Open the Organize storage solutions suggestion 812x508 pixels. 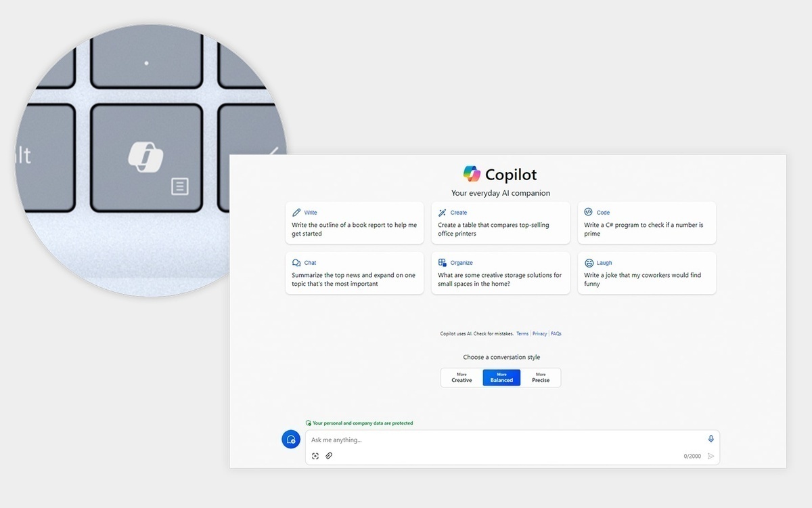click(501, 273)
